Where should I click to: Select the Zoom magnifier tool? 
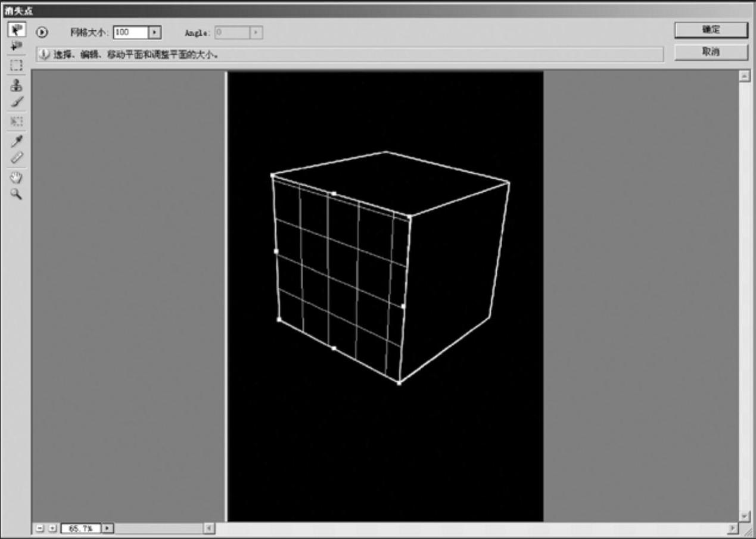(16, 194)
